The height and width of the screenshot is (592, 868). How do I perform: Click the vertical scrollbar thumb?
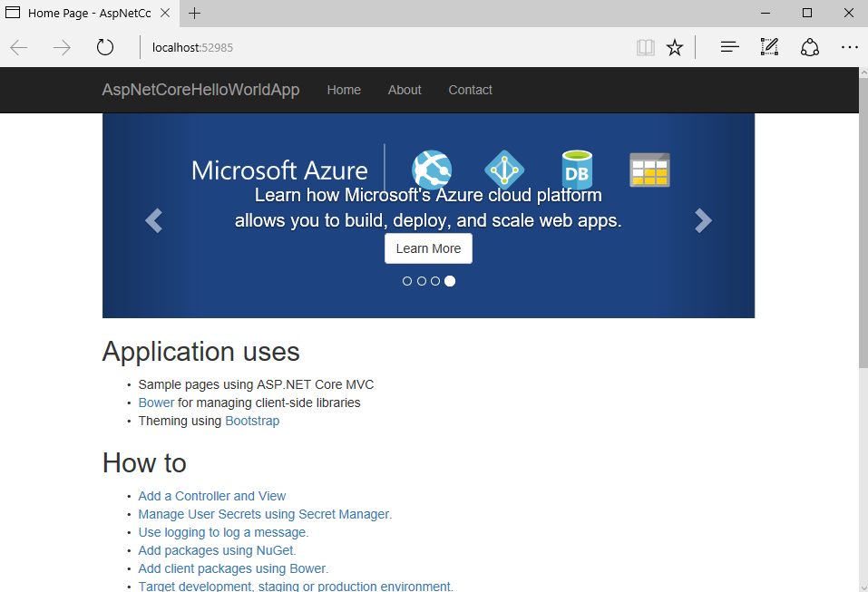click(863, 222)
